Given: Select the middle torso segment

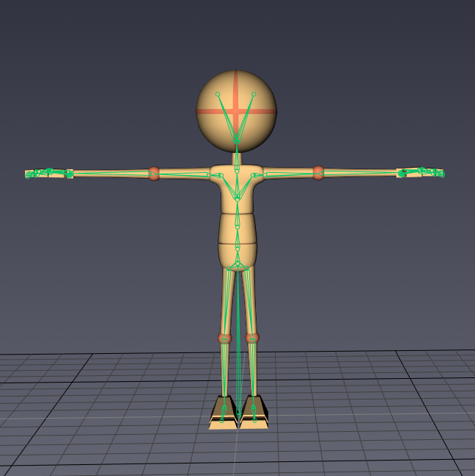Looking at the screenshot, I should coord(238,228).
